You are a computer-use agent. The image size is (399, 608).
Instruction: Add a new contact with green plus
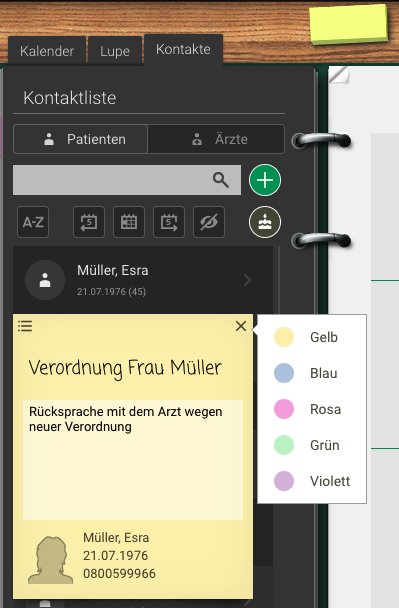[x=265, y=180]
